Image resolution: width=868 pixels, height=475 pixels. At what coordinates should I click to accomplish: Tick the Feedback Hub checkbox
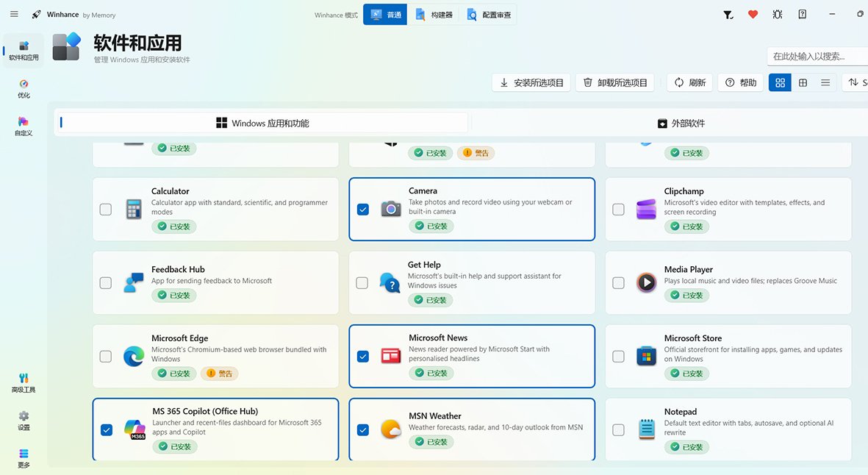105,283
